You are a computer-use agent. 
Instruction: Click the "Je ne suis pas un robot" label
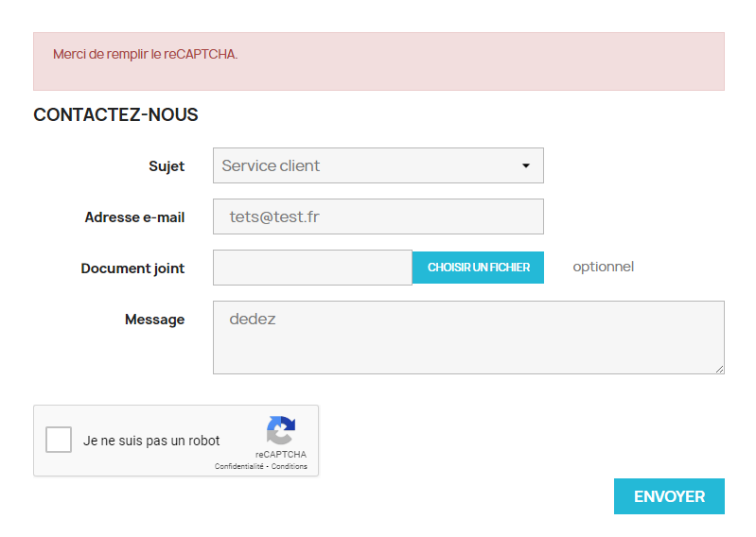151,441
